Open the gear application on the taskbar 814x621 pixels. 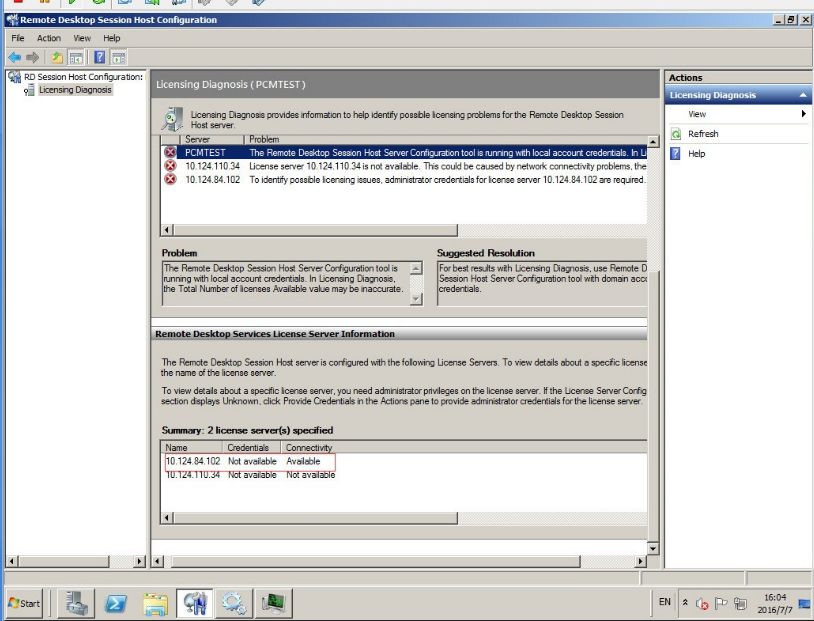pyautogui.click(x=234, y=603)
